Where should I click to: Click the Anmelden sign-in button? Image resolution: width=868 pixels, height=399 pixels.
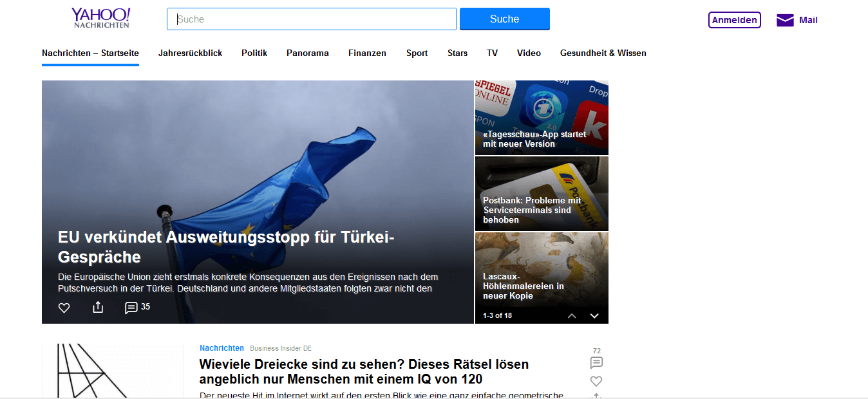735,20
